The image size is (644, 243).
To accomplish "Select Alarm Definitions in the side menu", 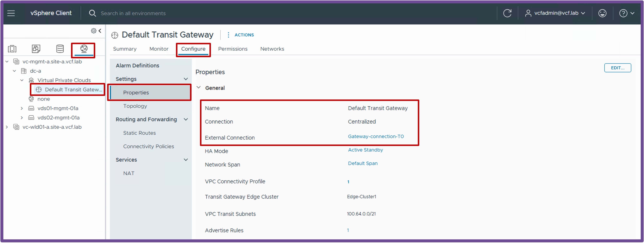I will 137,66.
